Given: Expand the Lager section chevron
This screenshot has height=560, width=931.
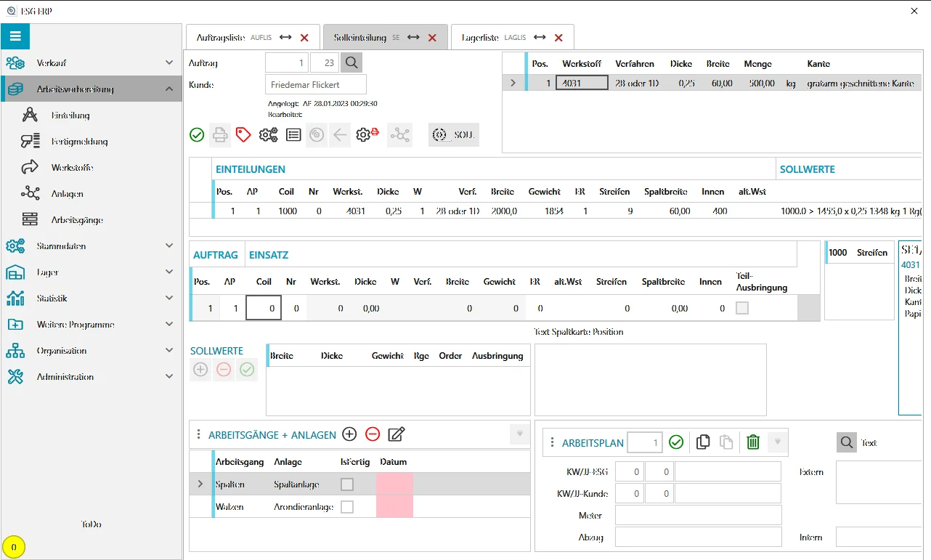Looking at the screenshot, I should pyautogui.click(x=169, y=272).
